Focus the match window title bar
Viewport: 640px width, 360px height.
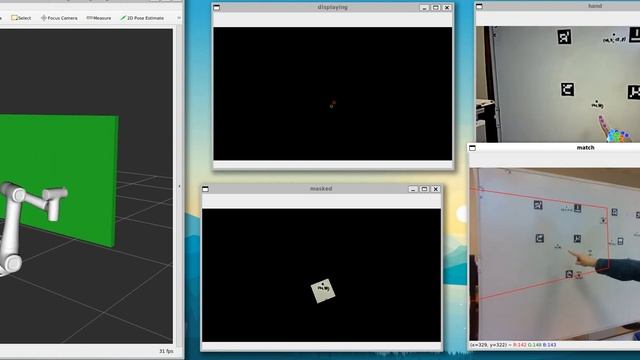point(585,148)
